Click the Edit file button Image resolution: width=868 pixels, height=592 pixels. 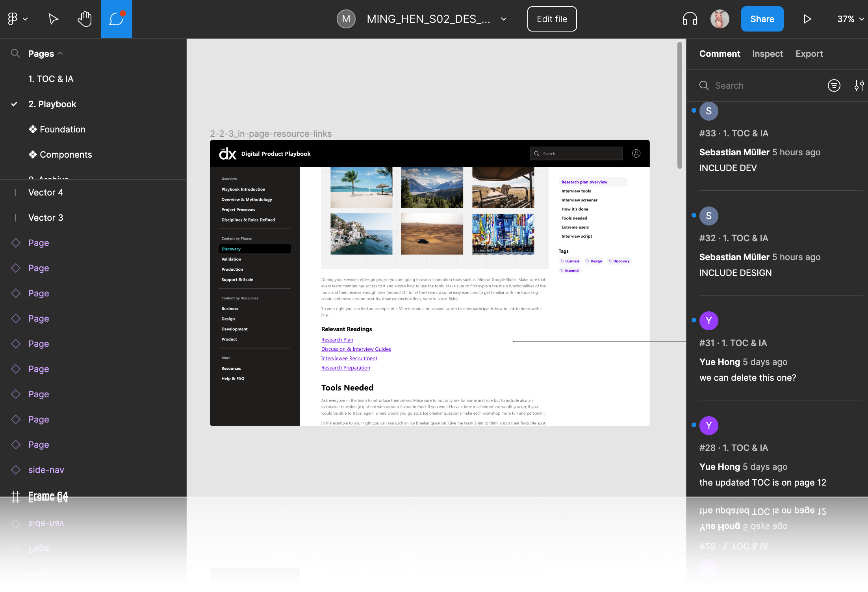pos(552,19)
